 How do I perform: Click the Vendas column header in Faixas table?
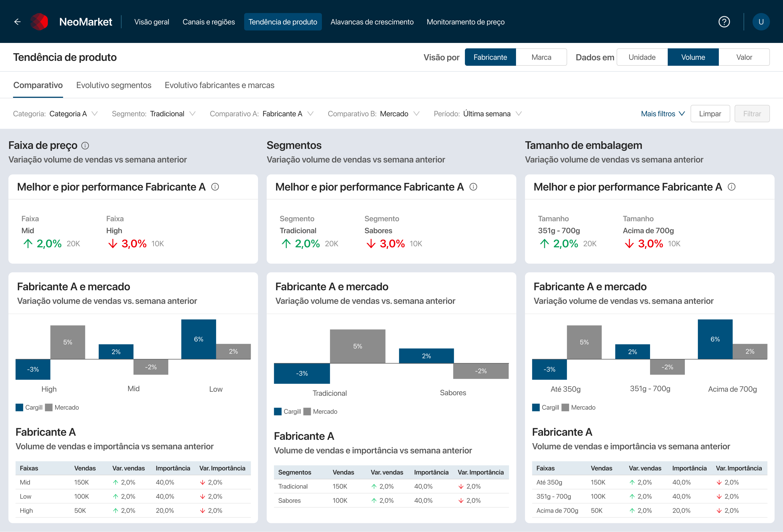(x=85, y=468)
